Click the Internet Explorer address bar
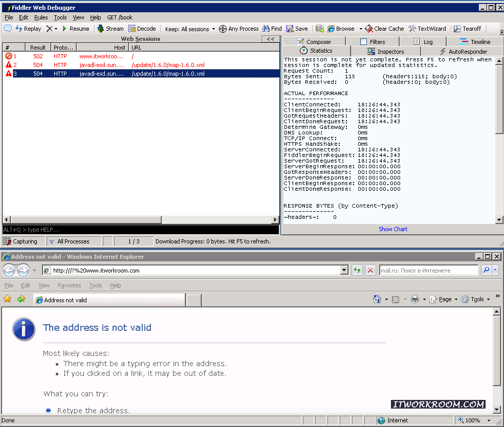 click(192, 271)
